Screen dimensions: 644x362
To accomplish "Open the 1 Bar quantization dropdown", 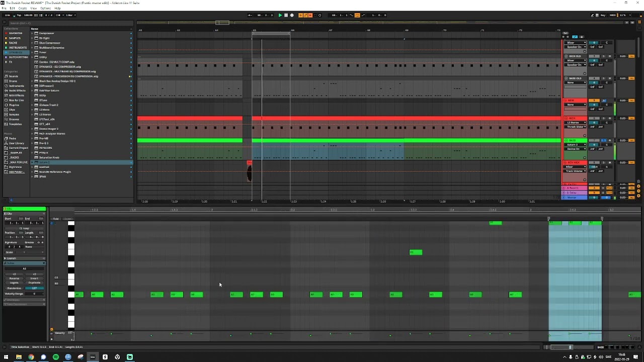I will tap(71, 15).
